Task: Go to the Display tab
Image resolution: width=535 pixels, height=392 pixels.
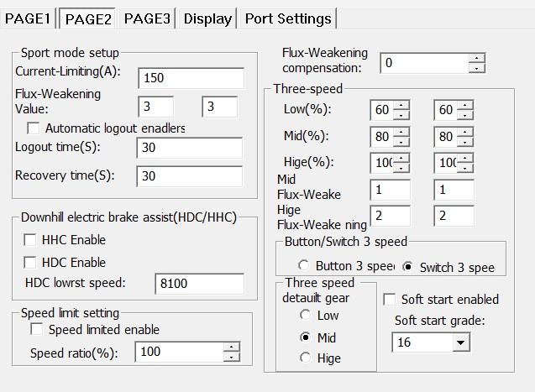Action: [x=207, y=18]
